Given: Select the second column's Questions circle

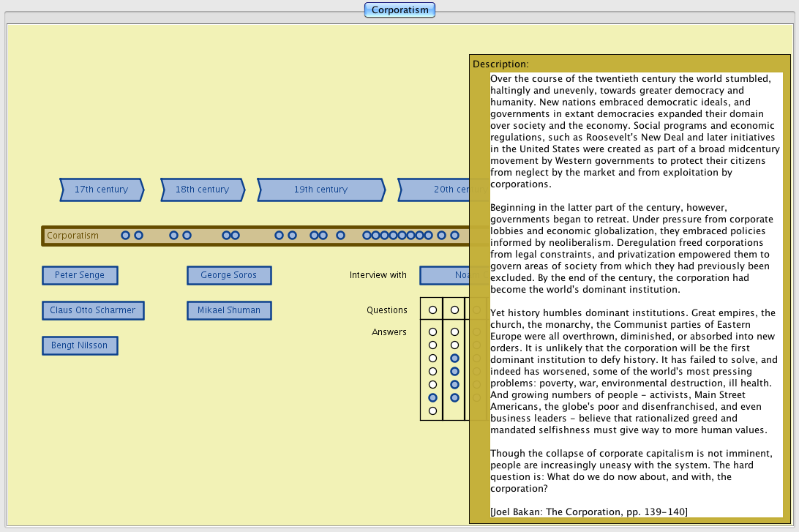Looking at the screenshot, I should [x=454, y=310].
